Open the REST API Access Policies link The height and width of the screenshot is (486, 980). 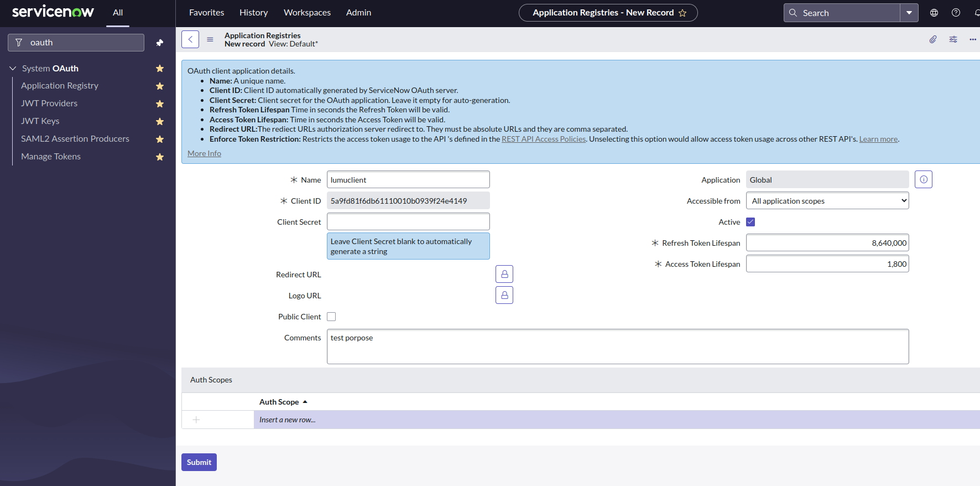(543, 139)
